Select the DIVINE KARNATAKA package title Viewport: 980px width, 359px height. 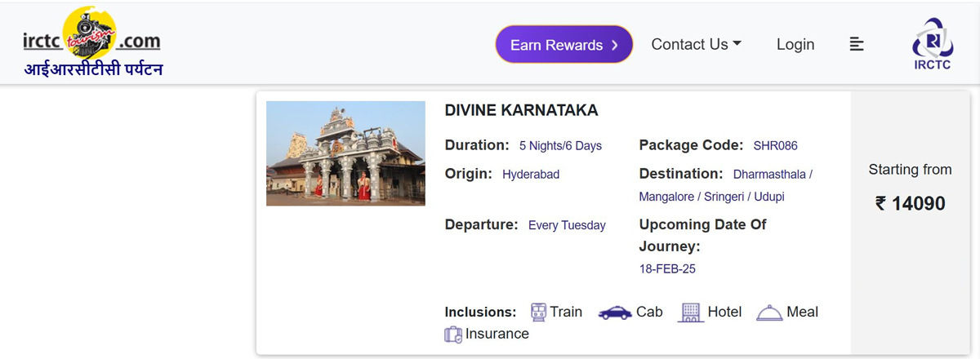521,110
